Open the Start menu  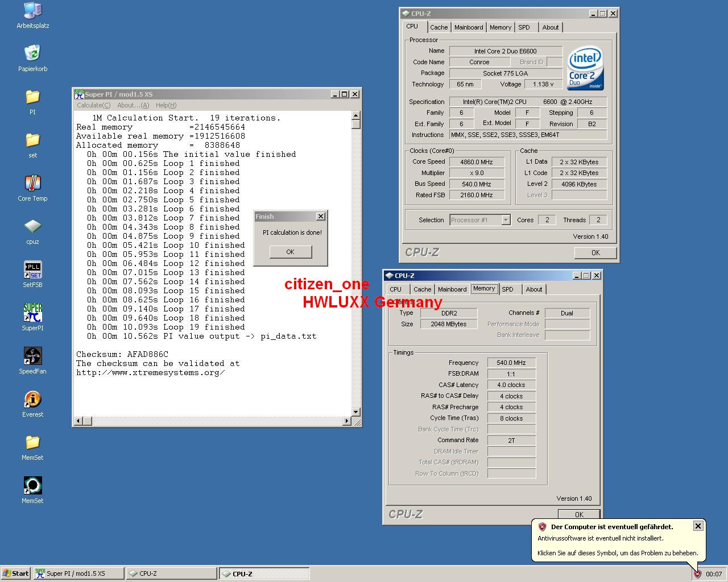click(x=15, y=573)
